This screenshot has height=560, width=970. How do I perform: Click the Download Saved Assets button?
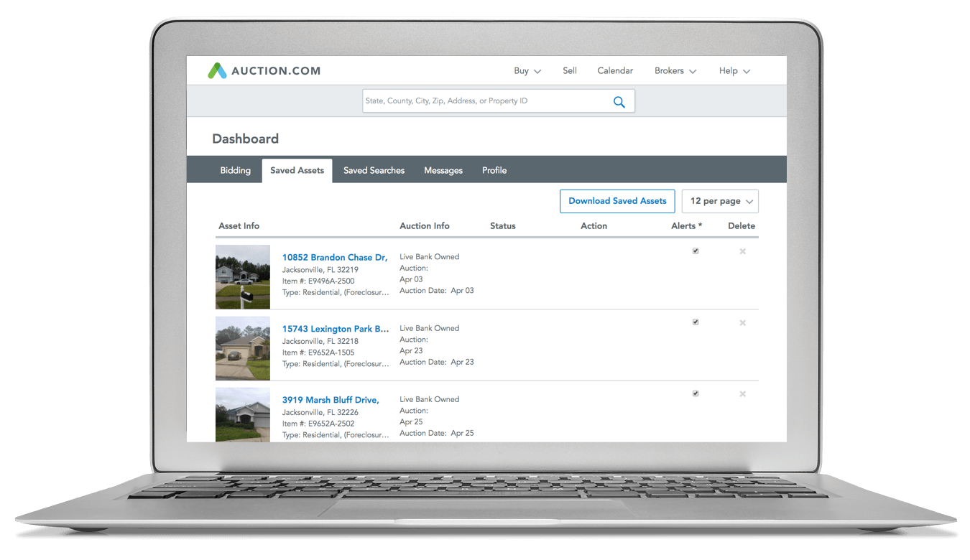[x=617, y=201]
